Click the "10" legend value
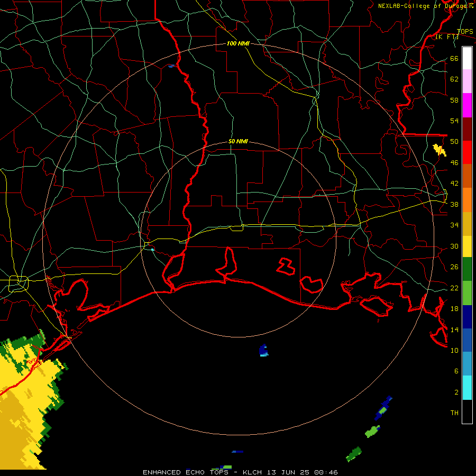This screenshot has width=476, height=476. pos(454,350)
